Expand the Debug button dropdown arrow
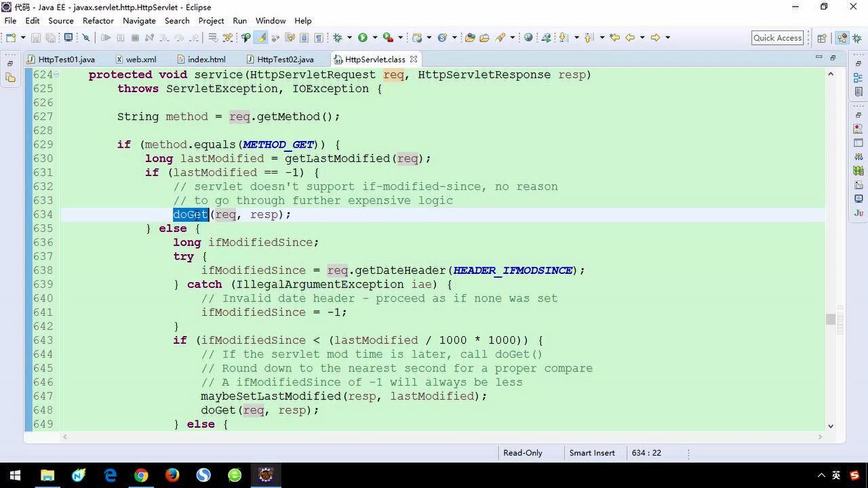The image size is (868, 488). [x=350, y=38]
